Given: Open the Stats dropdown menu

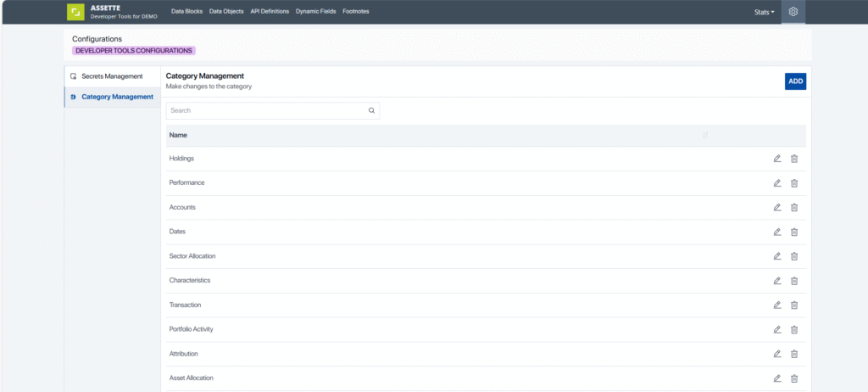Looking at the screenshot, I should [x=764, y=12].
